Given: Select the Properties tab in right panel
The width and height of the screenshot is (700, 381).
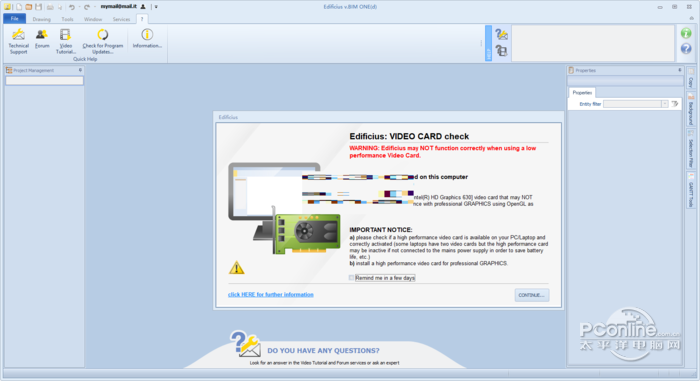Looking at the screenshot, I should pyautogui.click(x=582, y=92).
